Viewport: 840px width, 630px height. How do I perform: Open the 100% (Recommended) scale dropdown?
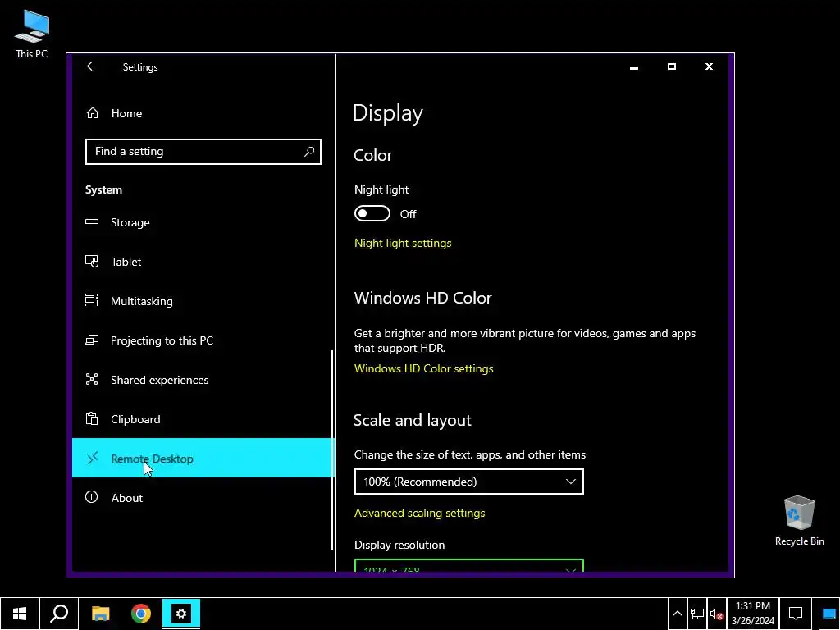[468, 482]
